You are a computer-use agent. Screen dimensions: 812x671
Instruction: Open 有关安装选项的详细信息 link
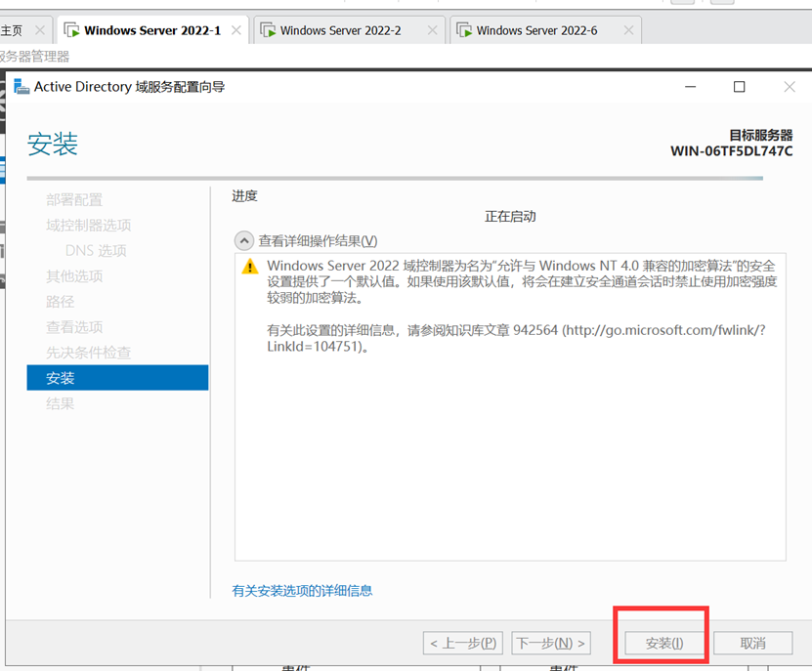tap(302, 591)
